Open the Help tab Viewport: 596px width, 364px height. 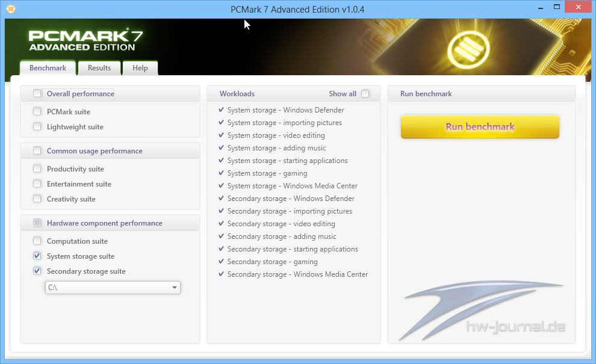140,68
